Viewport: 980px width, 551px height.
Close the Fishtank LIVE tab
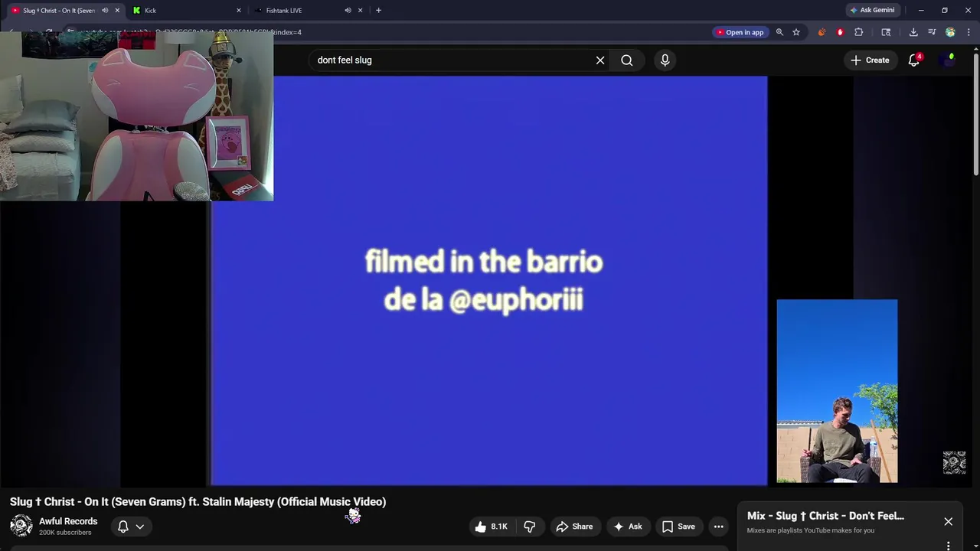[360, 10]
